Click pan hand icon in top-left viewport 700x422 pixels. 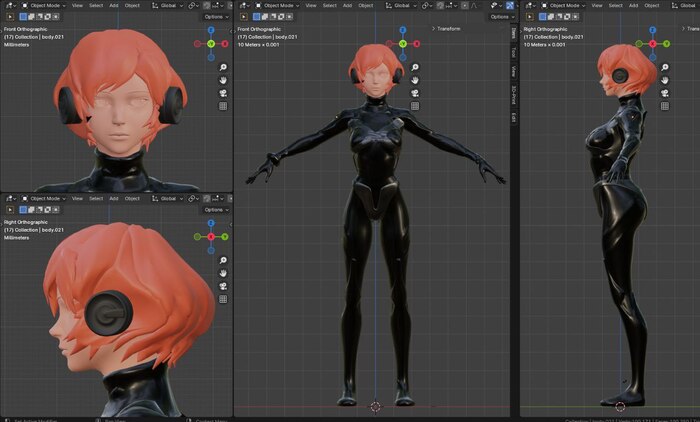coord(223,80)
